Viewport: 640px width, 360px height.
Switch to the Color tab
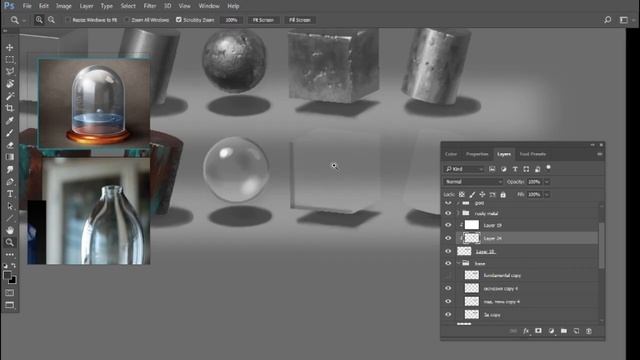tap(451, 154)
